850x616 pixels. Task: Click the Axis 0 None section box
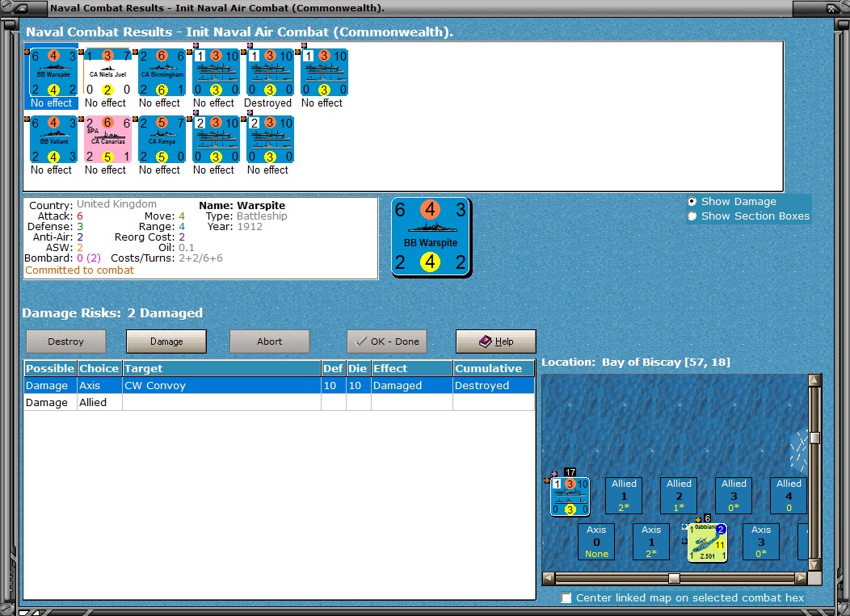click(596, 542)
